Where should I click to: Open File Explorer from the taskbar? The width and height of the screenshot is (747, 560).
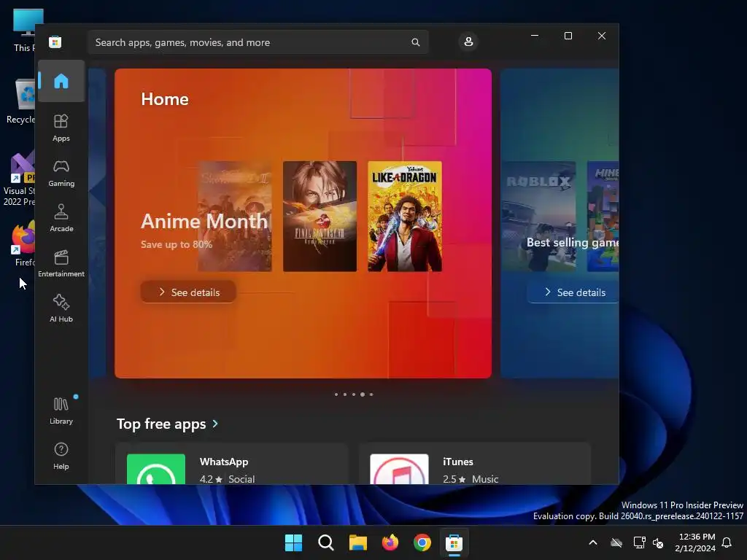point(357,542)
